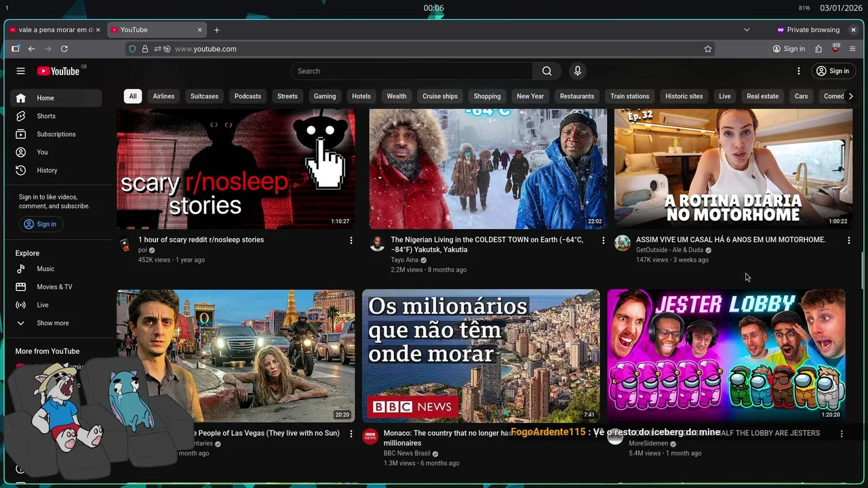Screen dimensions: 868x488
Task: Open Subscriptions in sidebar
Action: [56, 134]
